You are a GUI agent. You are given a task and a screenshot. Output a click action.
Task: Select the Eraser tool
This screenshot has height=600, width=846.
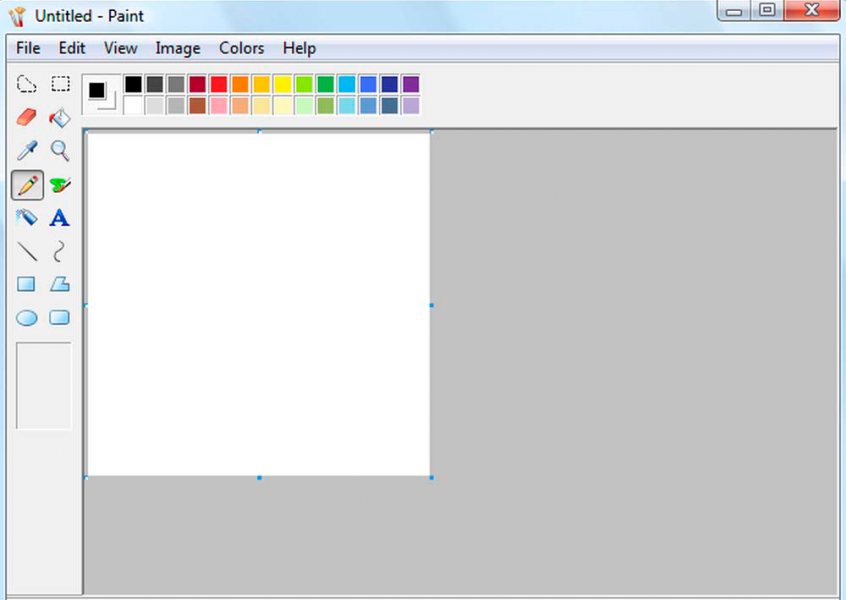[27, 117]
